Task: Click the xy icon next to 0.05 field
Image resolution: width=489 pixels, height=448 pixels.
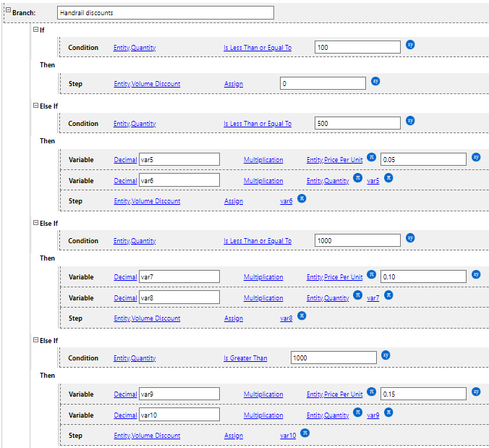Action: (x=476, y=157)
